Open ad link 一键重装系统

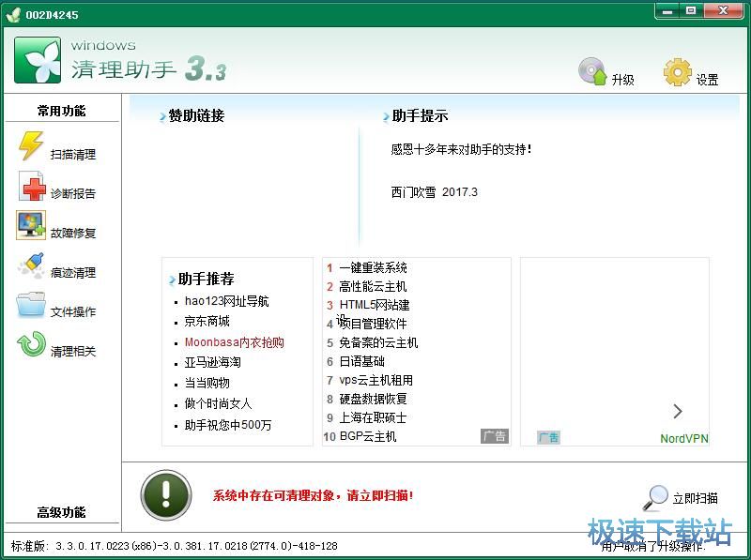pyautogui.click(x=373, y=267)
